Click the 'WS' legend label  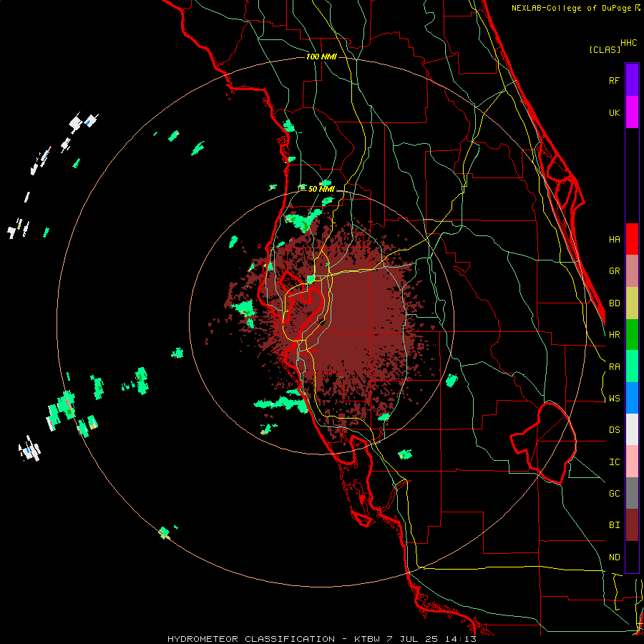tap(615, 399)
